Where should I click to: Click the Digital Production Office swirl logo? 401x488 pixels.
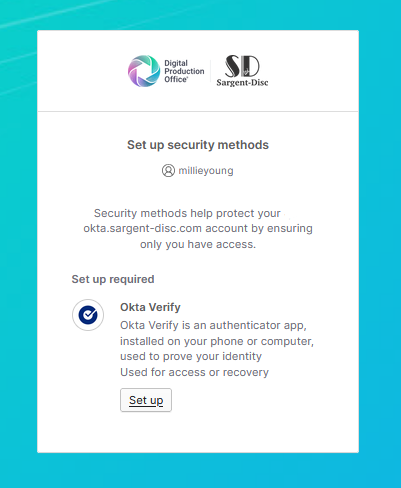coord(144,71)
